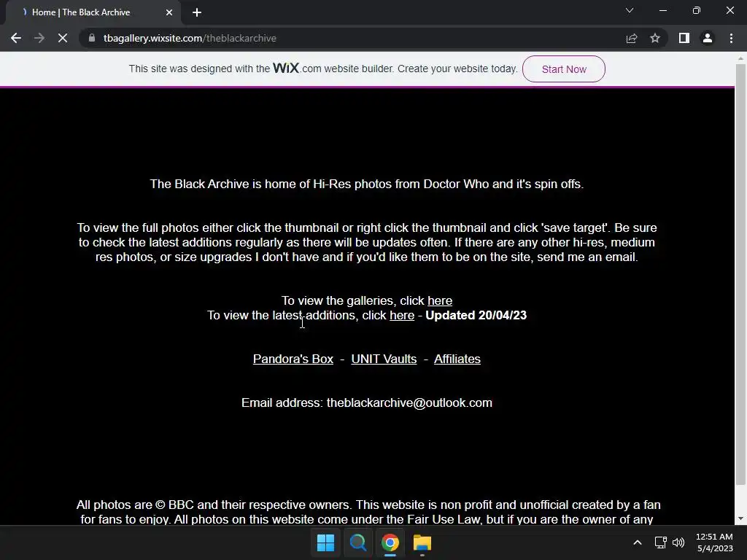The height and width of the screenshot is (560, 747).
Task: Click the 'The Black Archive is home' heading
Action: point(367,184)
